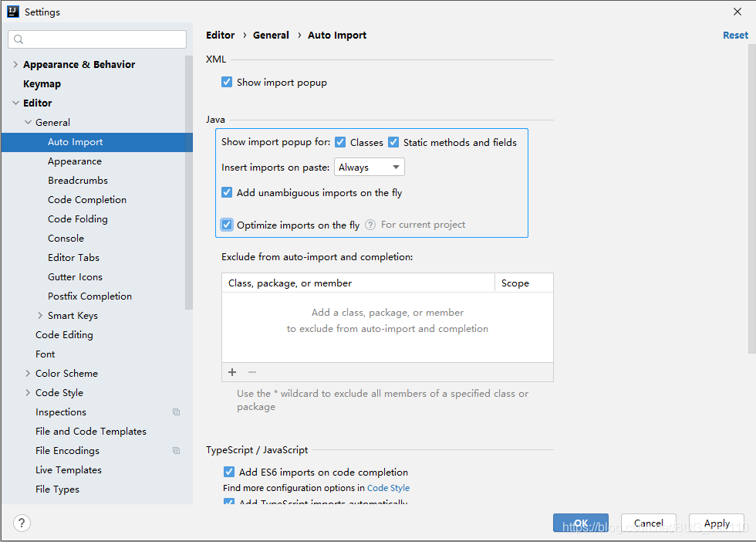Open the Code Style link under TypeScript settings
The height and width of the screenshot is (542, 756).
(388, 487)
